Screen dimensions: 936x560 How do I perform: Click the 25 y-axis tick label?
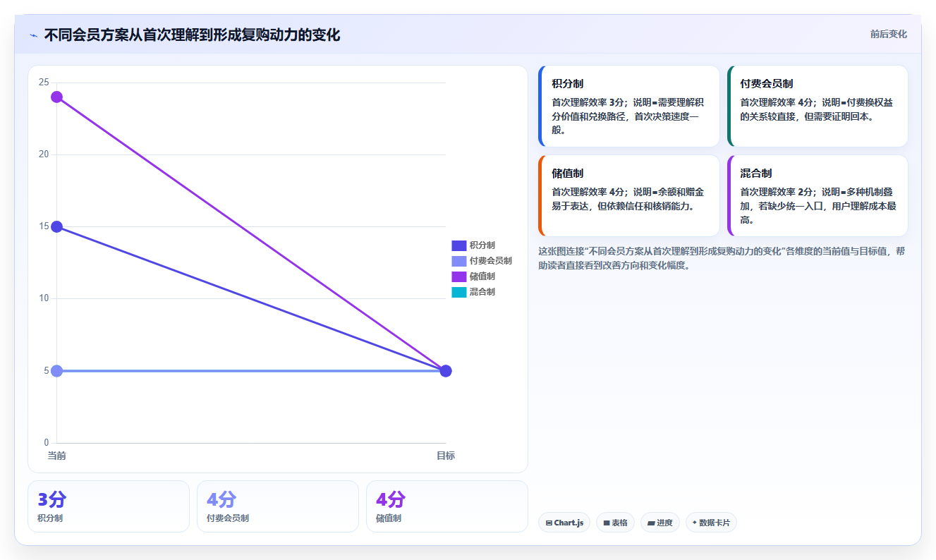coord(44,83)
